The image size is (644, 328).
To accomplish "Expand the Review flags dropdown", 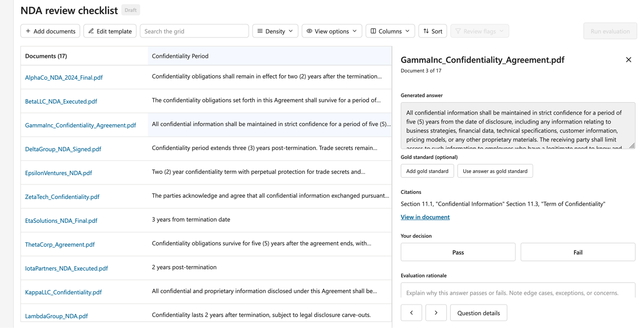I will click(x=479, y=31).
